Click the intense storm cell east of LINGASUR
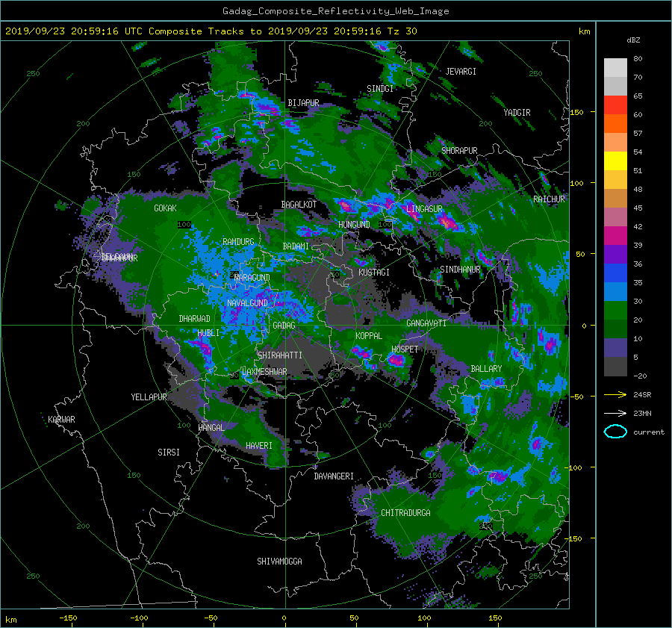The height and width of the screenshot is (628, 672). click(447, 222)
